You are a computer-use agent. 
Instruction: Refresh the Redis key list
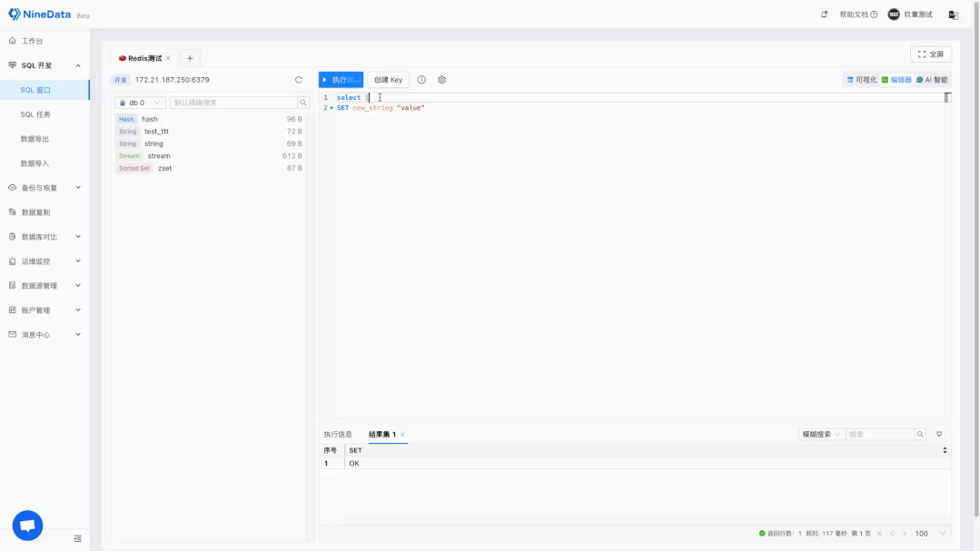coord(299,79)
